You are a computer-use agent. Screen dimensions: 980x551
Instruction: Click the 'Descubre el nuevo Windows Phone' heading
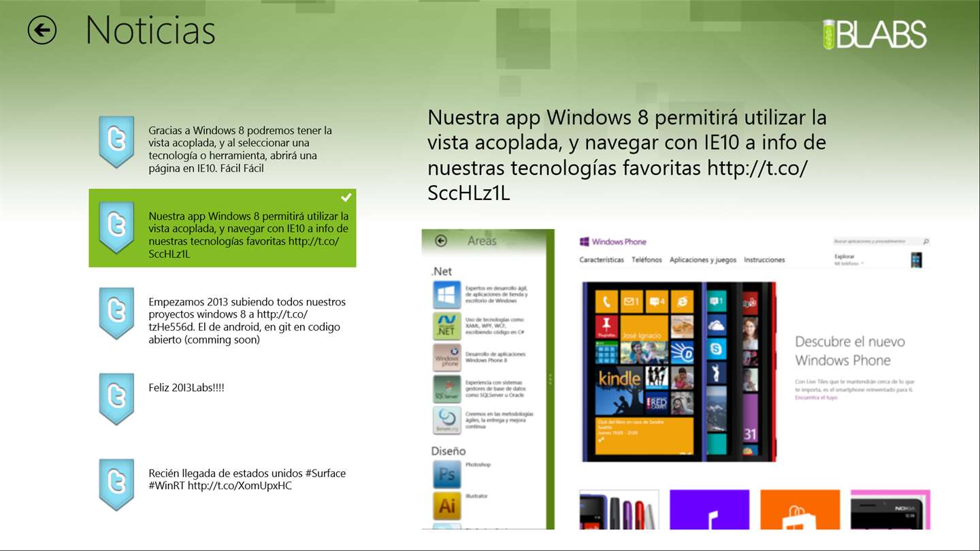coord(850,351)
